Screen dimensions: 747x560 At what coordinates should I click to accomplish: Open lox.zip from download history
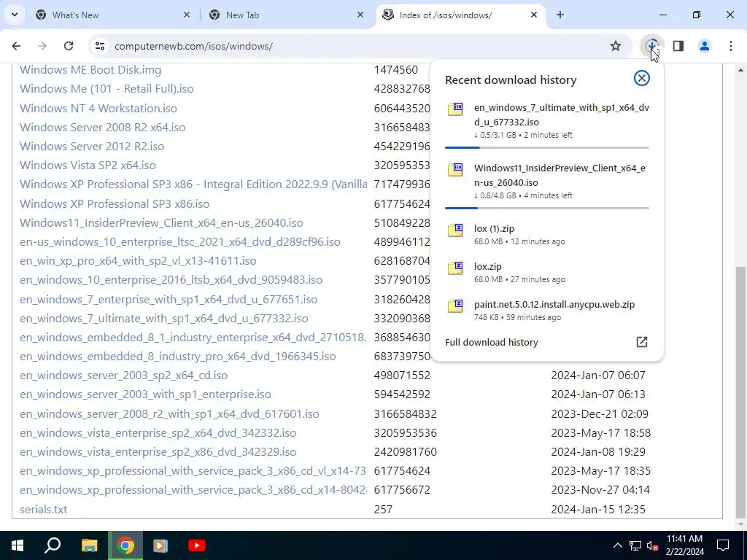(488, 267)
